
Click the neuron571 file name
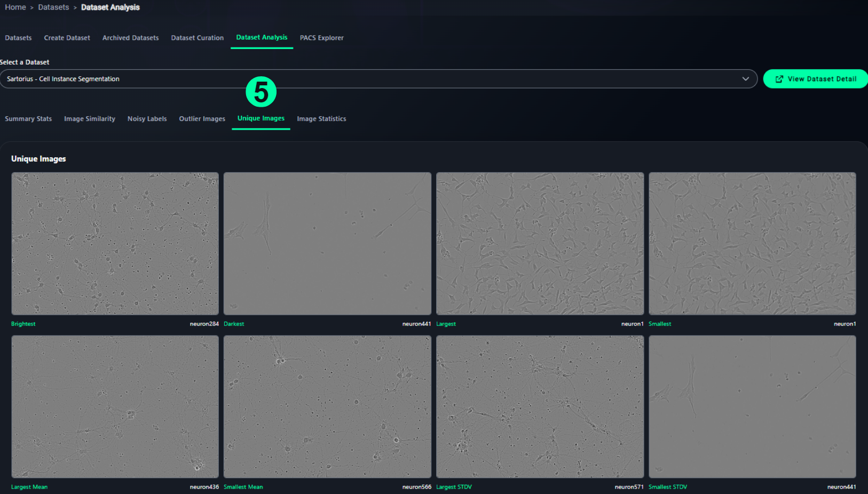click(x=629, y=487)
